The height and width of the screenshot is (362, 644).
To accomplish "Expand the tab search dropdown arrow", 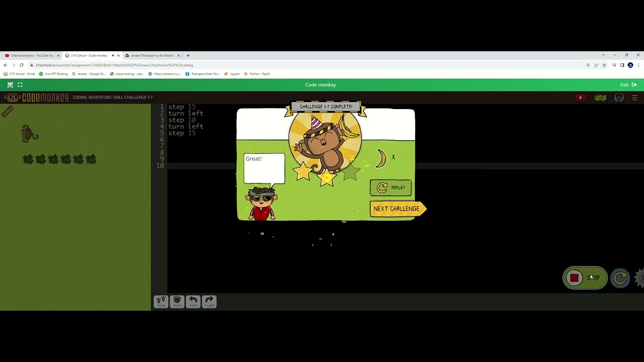I will point(603,55).
